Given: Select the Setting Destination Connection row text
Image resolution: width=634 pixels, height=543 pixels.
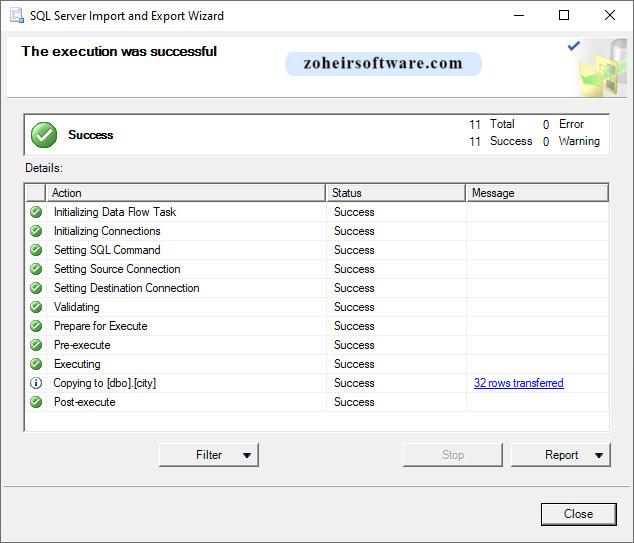Looking at the screenshot, I should click(127, 288).
